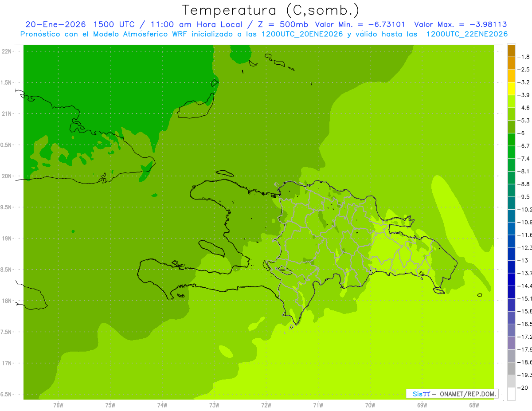The width and height of the screenshot is (532, 411).
Task: Click the legend swatch between -1.8 and -2.5
Action: pos(511,63)
